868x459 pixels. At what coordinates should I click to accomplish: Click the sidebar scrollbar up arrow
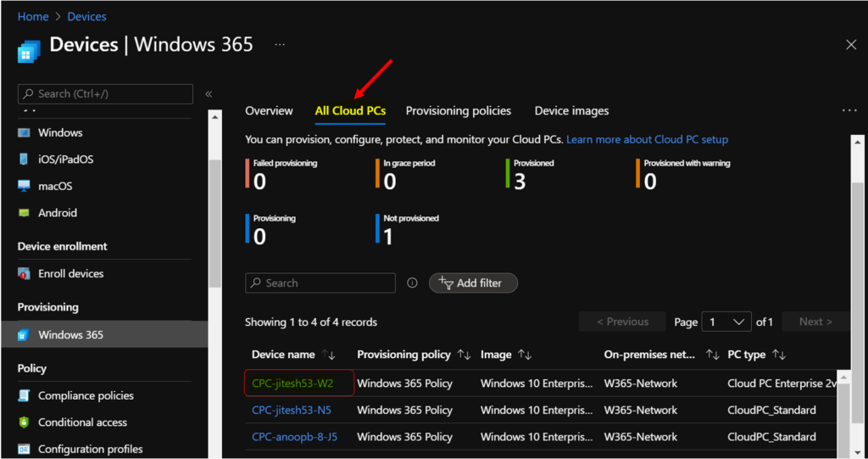[214, 118]
